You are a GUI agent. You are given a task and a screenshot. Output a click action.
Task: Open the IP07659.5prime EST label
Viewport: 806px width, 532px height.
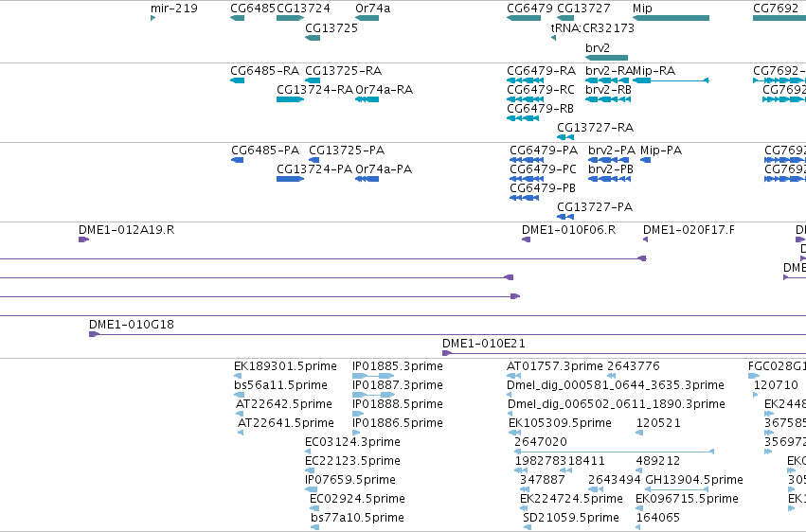pos(350,480)
